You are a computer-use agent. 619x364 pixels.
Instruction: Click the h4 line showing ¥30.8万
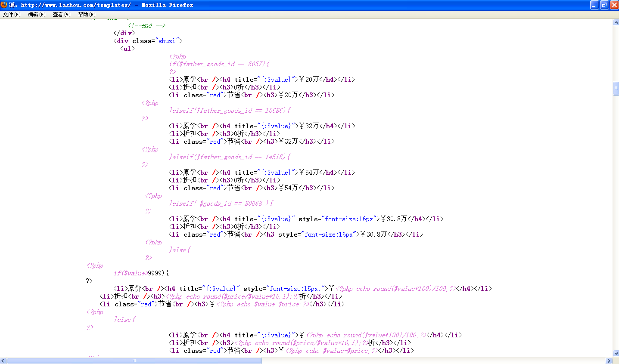coord(306,219)
